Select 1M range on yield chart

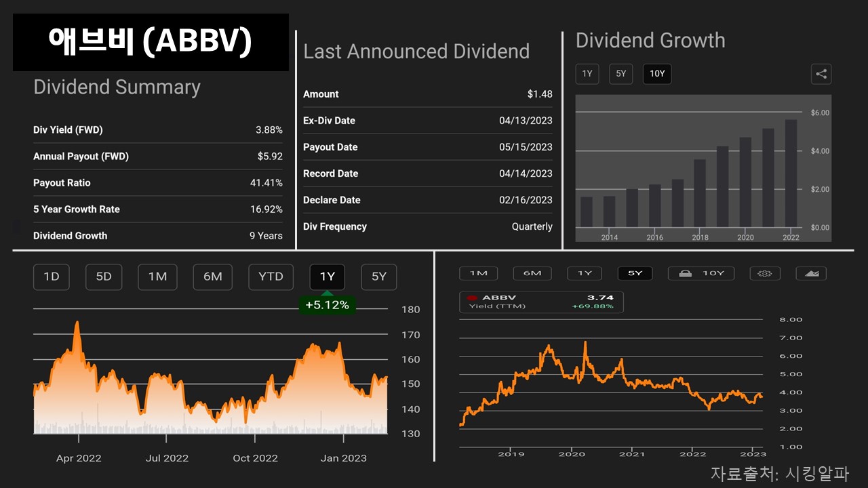click(x=479, y=273)
